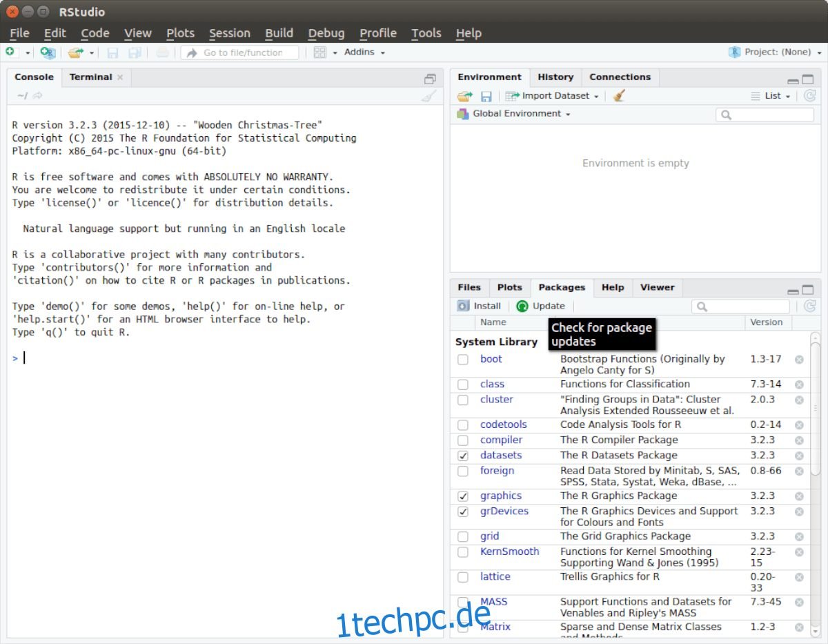Screen dimensions: 828x644
Task: Click the Save all documents icon
Action: point(135,52)
